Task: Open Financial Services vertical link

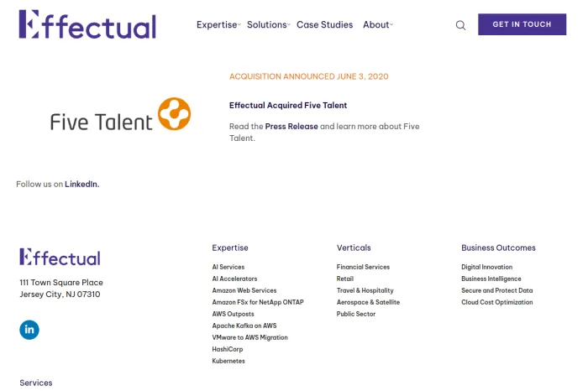Action: (364, 267)
